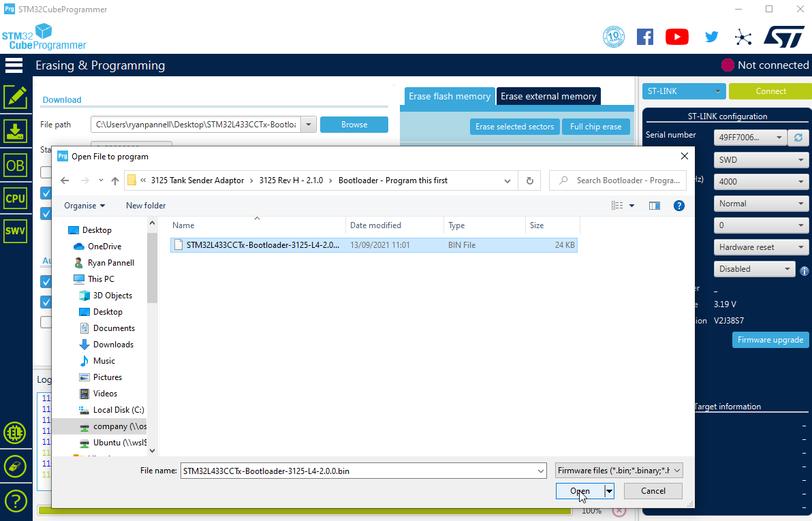
Task: Switch to the Erase flash memory tab
Action: click(x=449, y=96)
